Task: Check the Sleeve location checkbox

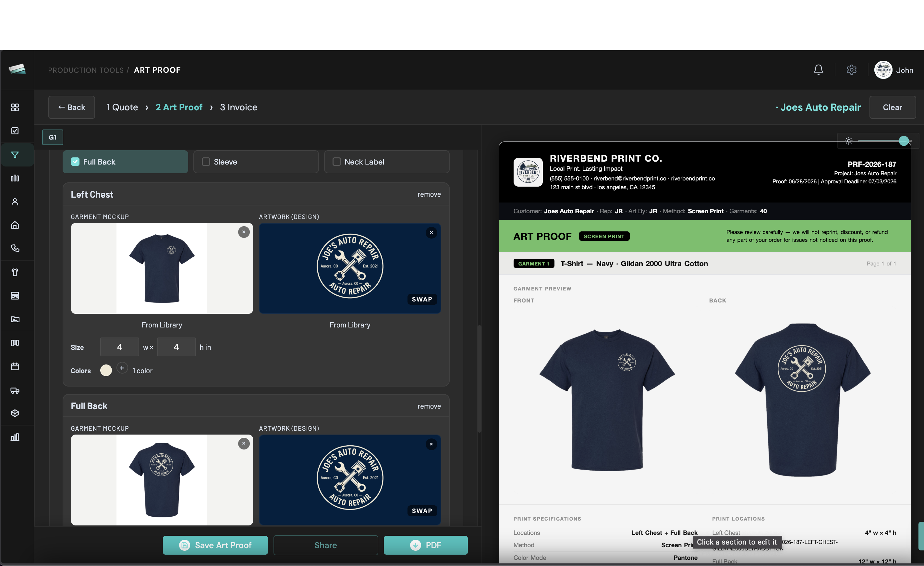Action: click(206, 162)
